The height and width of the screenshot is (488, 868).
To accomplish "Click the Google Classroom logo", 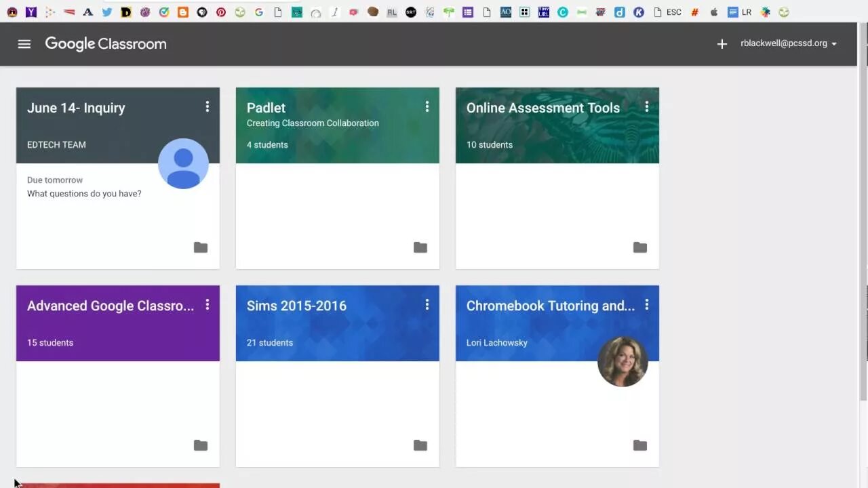I will (106, 44).
